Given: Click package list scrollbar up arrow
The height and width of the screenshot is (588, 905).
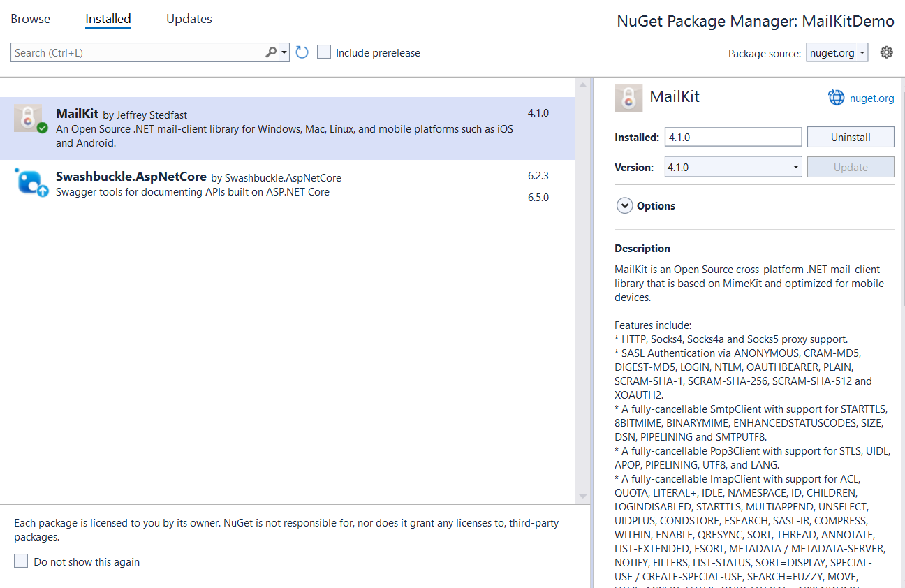Looking at the screenshot, I should (x=584, y=85).
